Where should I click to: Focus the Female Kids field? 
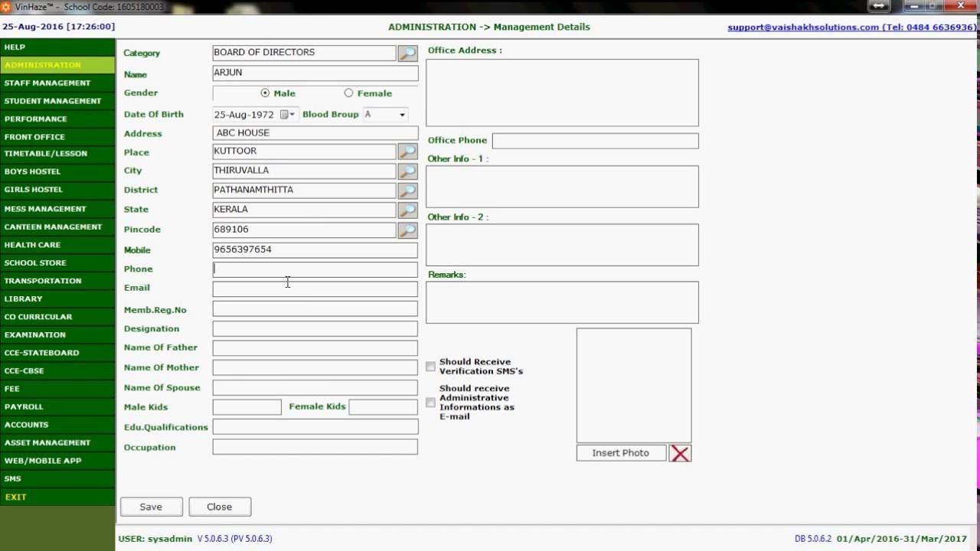[x=383, y=407]
